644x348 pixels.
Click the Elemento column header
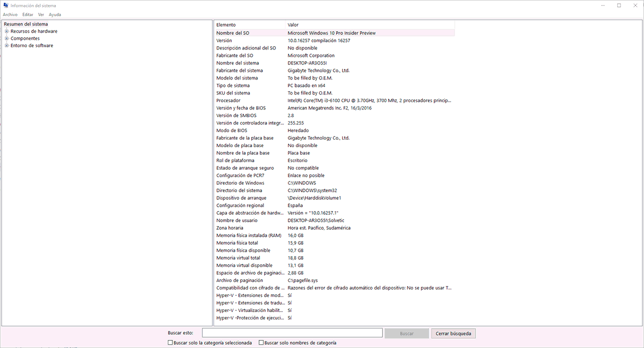(x=250, y=25)
